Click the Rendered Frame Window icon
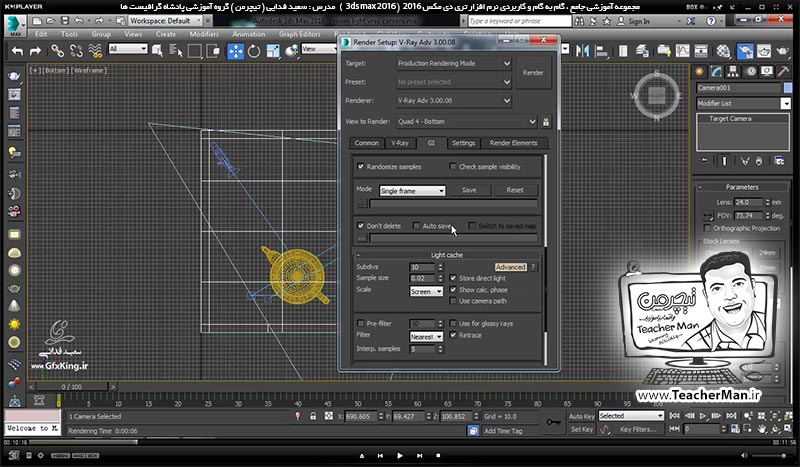 click(x=763, y=51)
